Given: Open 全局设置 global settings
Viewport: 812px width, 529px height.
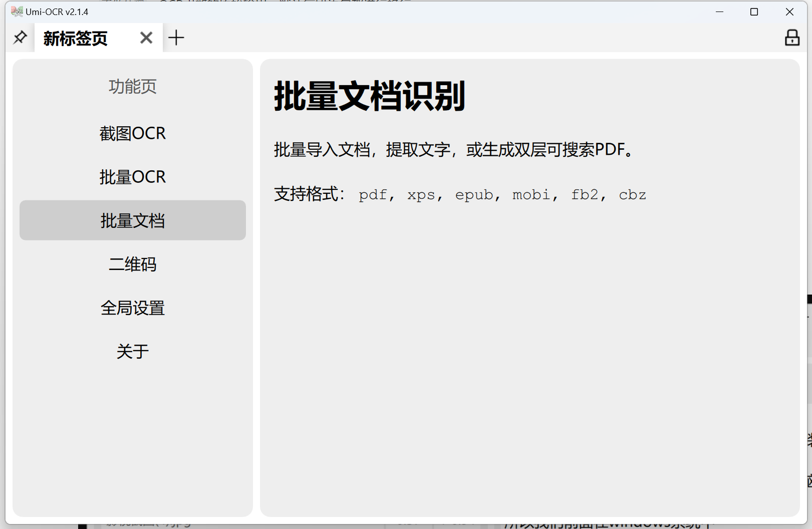Looking at the screenshot, I should (x=133, y=308).
